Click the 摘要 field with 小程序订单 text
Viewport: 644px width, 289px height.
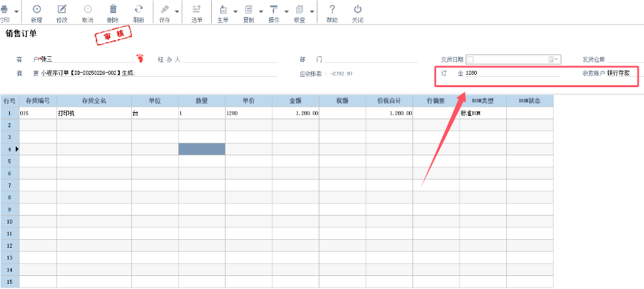(159, 73)
